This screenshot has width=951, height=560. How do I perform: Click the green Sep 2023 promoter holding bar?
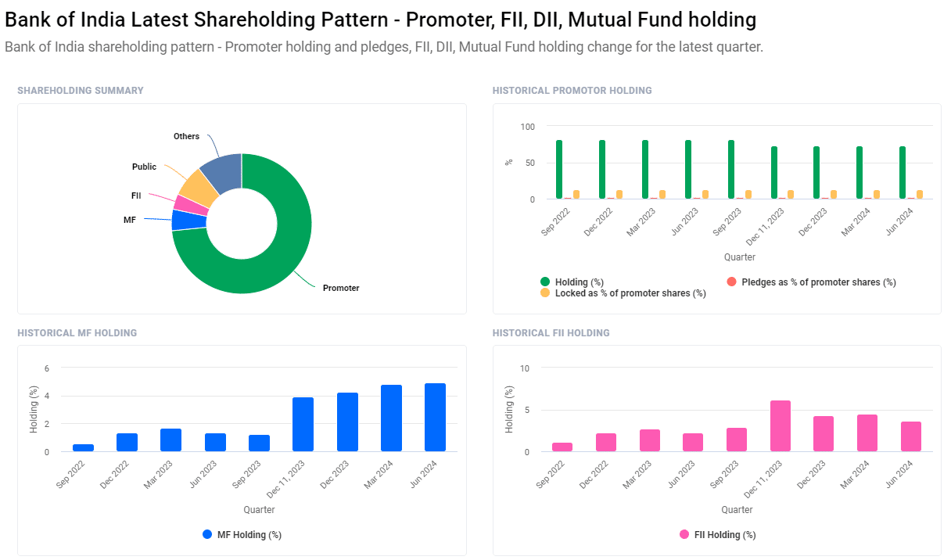[x=731, y=170]
